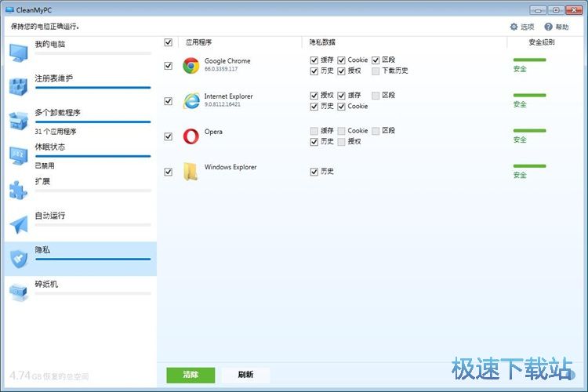
Task: Enable Internet Explorer's 区段 checkbox
Action: [x=376, y=96]
